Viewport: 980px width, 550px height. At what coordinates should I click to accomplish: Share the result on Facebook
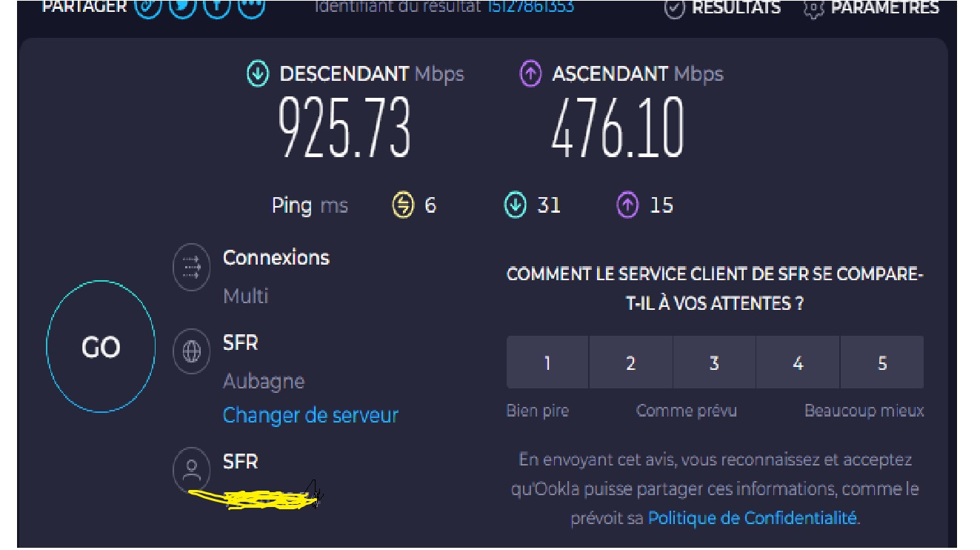[217, 7]
